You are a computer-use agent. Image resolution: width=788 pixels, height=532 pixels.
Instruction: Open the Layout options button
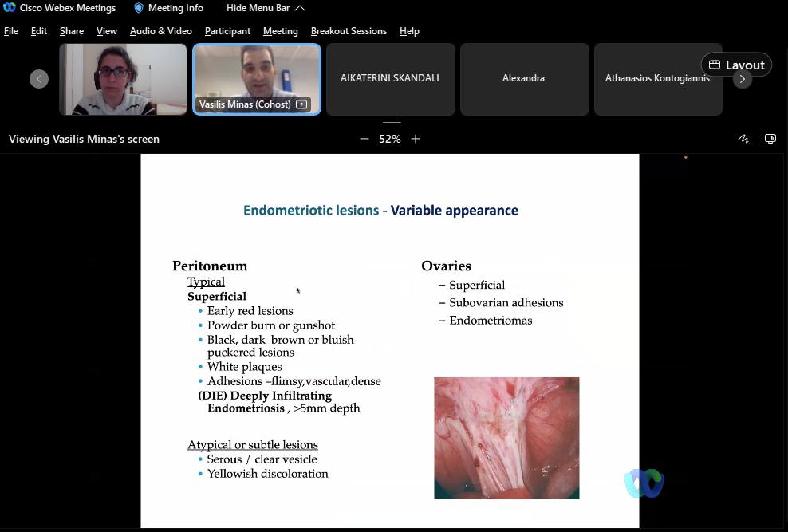(736, 65)
